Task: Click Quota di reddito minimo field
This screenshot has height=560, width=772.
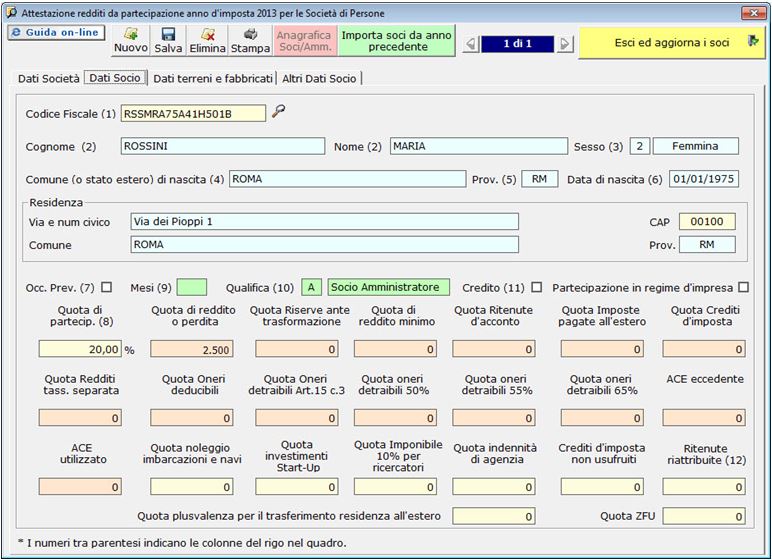Action: pos(395,349)
